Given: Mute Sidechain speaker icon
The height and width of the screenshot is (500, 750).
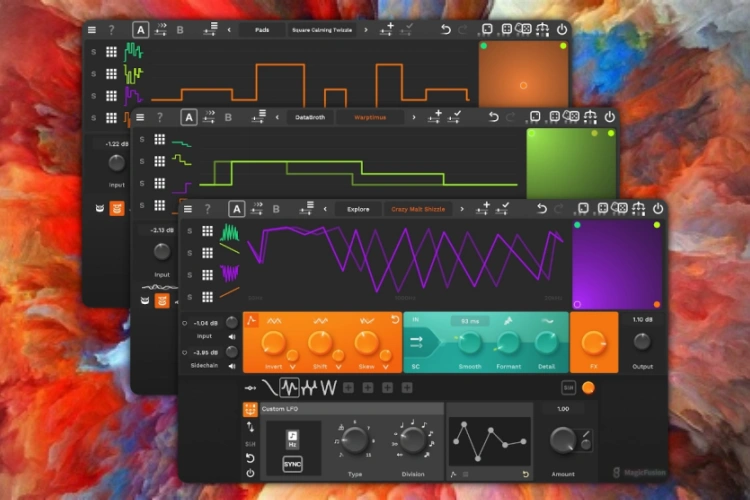Looking at the screenshot, I should click(x=232, y=367).
